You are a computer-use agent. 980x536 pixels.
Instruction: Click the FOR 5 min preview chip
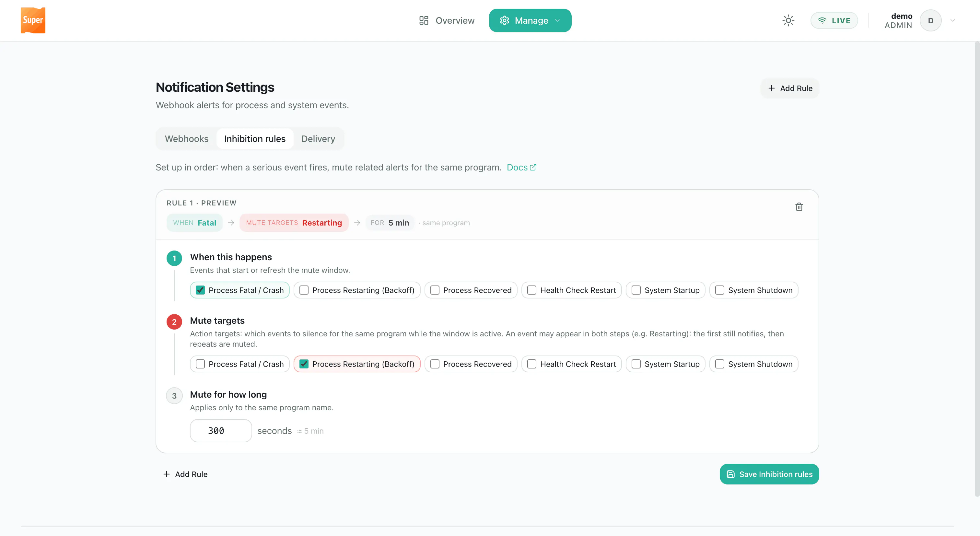[x=390, y=223]
